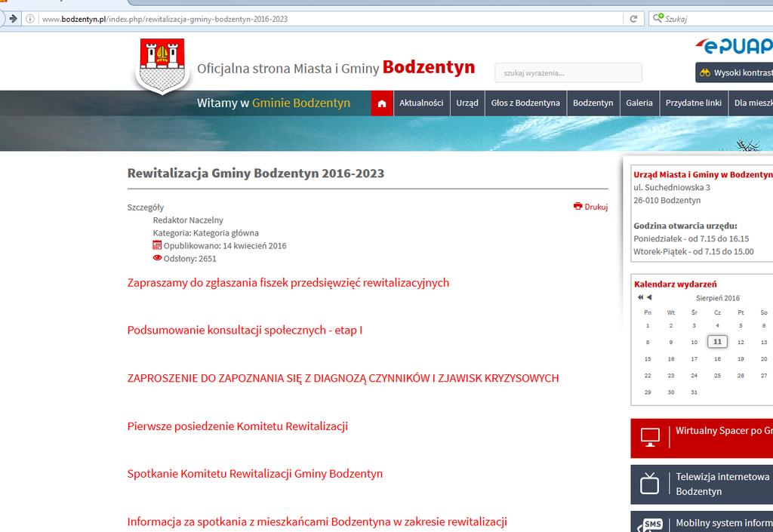This screenshot has width=773, height=532.
Task: Open the Informacja za spotkania z mieszkańcami link
Action: pos(317,521)
